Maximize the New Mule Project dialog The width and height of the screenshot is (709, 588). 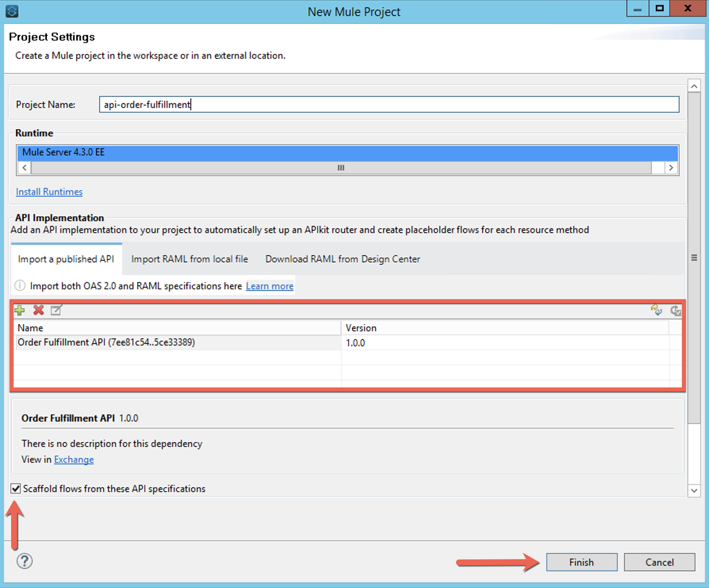pyautogui.click(x=659, y=9)
